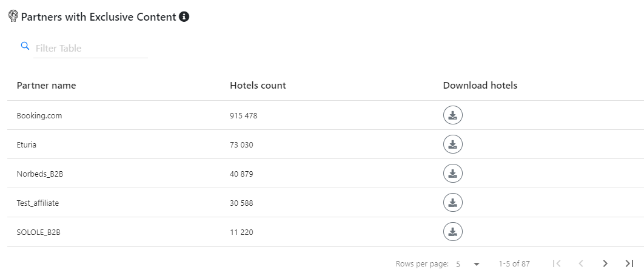Click the Download hotels column header
This screenshot has height=278, width=644.
(480, 86)
